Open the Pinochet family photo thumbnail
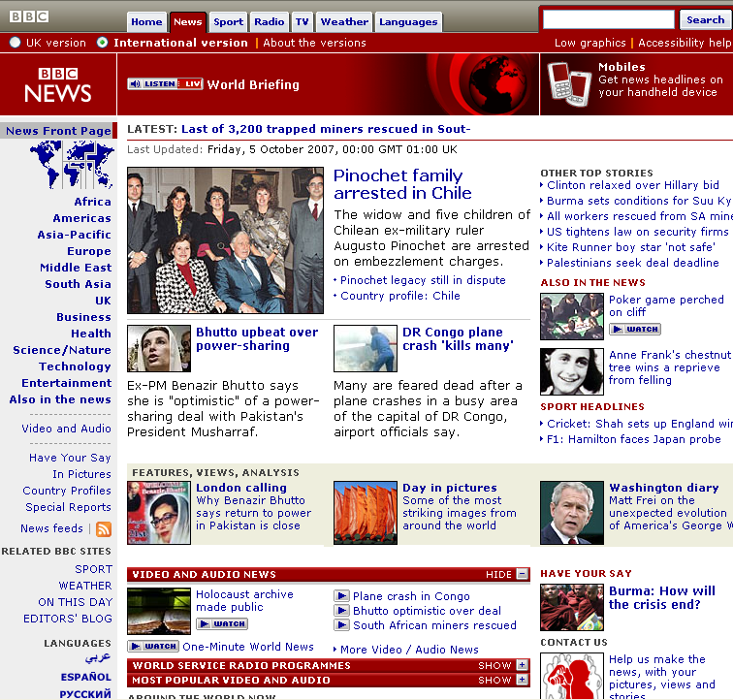Screen dimensions: 733x700 tap(225, 239)
